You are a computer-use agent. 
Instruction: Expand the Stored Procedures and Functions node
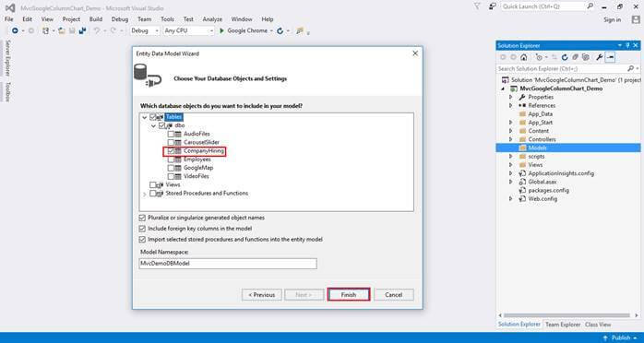[x=144, y=194]
